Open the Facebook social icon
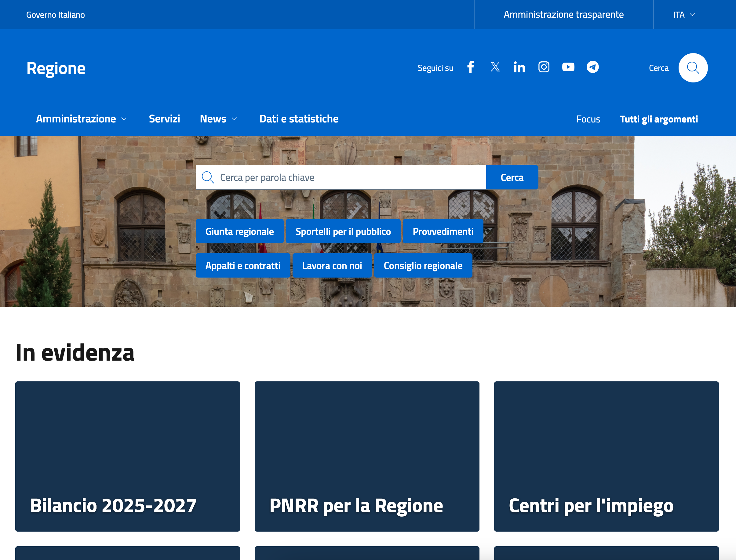 click(470, 67)
